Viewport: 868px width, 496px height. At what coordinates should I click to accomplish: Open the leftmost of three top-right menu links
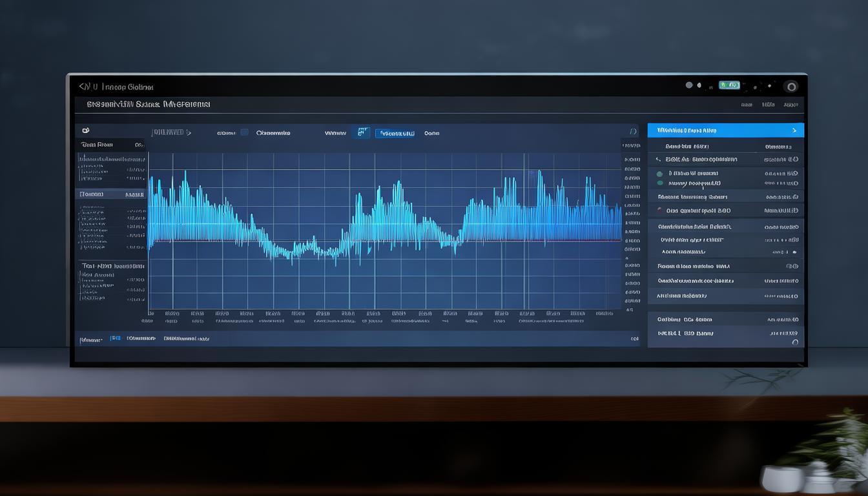[747, 105]
